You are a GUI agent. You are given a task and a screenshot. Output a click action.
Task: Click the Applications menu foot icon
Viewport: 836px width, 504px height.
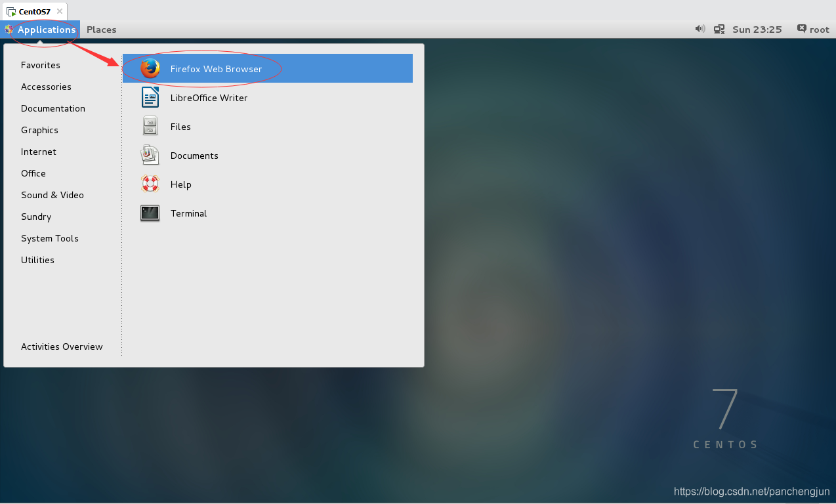[x=9, y=30]
